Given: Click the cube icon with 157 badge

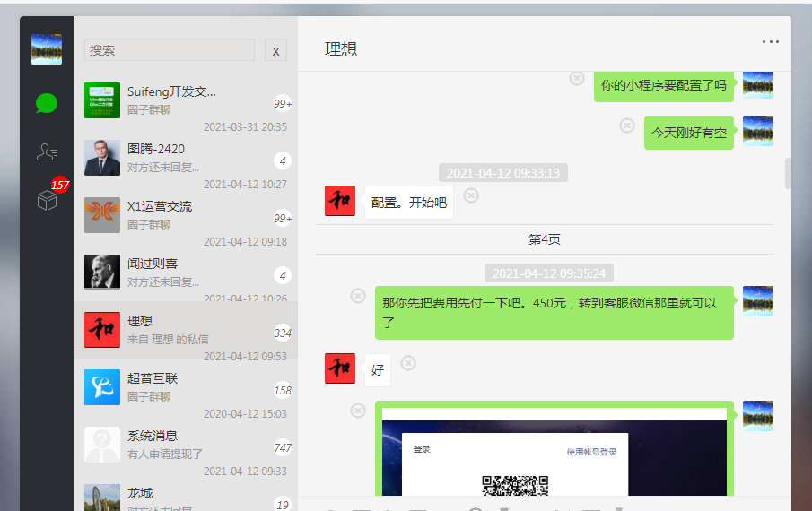Looking at the screenshot, I should pos(47,200).
